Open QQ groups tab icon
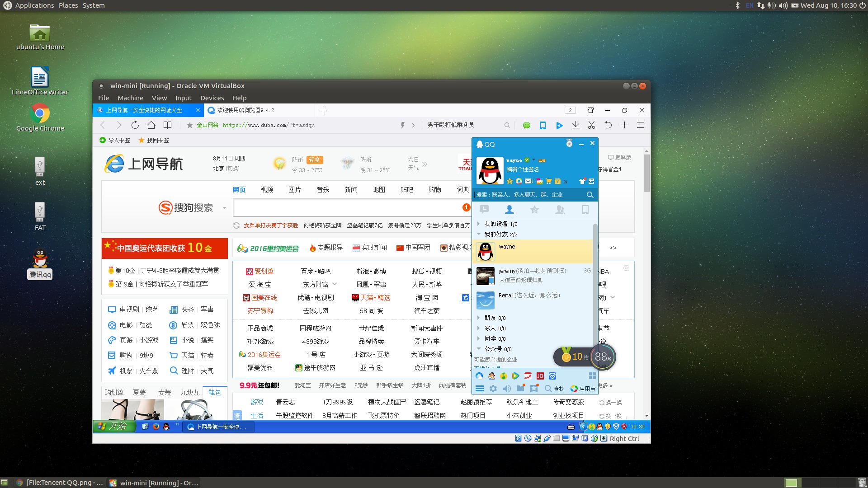 (x=560, y=210)
